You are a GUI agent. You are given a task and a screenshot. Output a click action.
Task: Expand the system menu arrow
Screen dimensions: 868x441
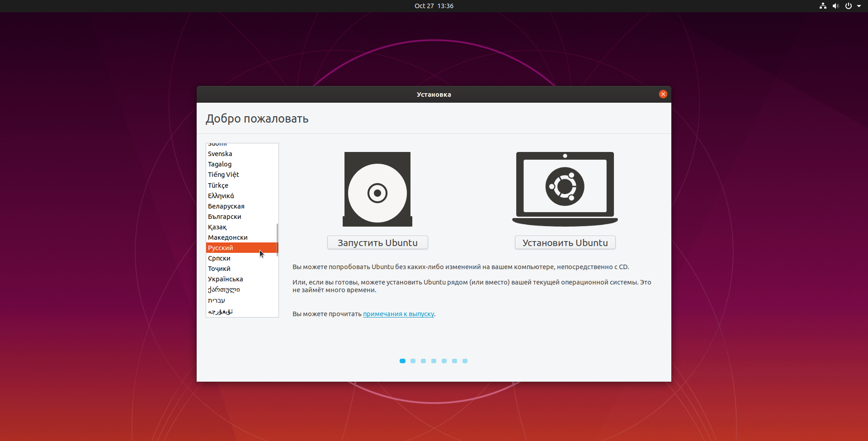pos(859,6)
